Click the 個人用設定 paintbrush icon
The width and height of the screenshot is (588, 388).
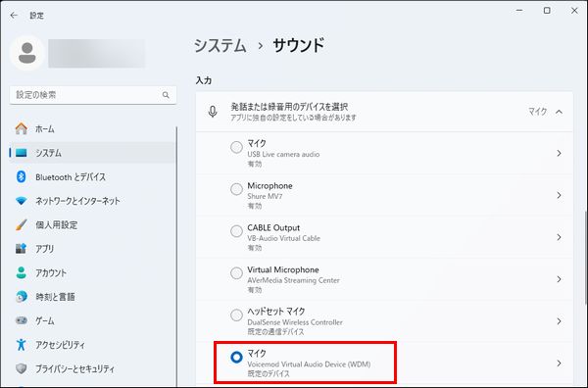point(22,225)
